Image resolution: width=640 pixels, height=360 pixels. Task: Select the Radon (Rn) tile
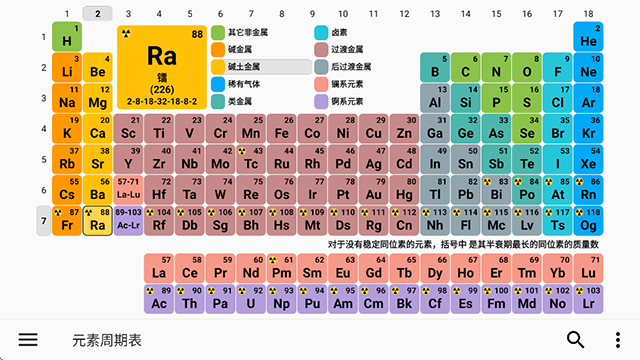tap(588, 190)
